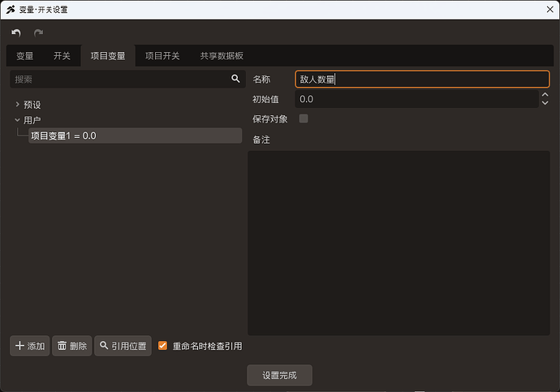Image resolution: width=560 pixels, height=392 pixels.
Task: Decrease 初始值 with the down arrow
Action: tap(545, 103)
